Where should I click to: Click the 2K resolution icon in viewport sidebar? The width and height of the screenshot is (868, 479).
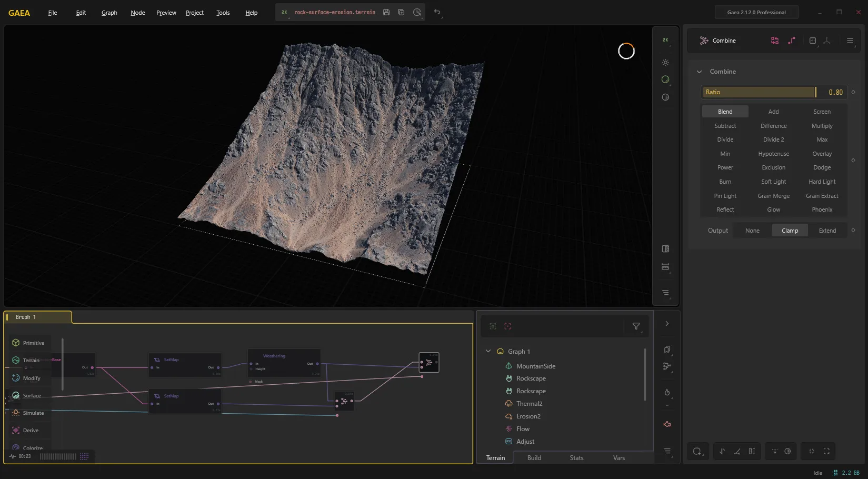tap(665, 40)
